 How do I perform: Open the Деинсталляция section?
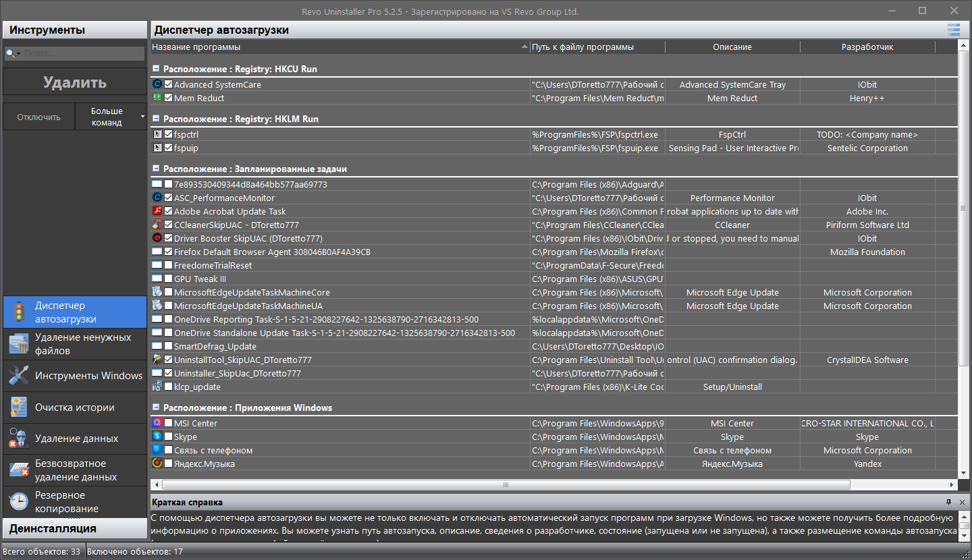[x=75, y=528]
